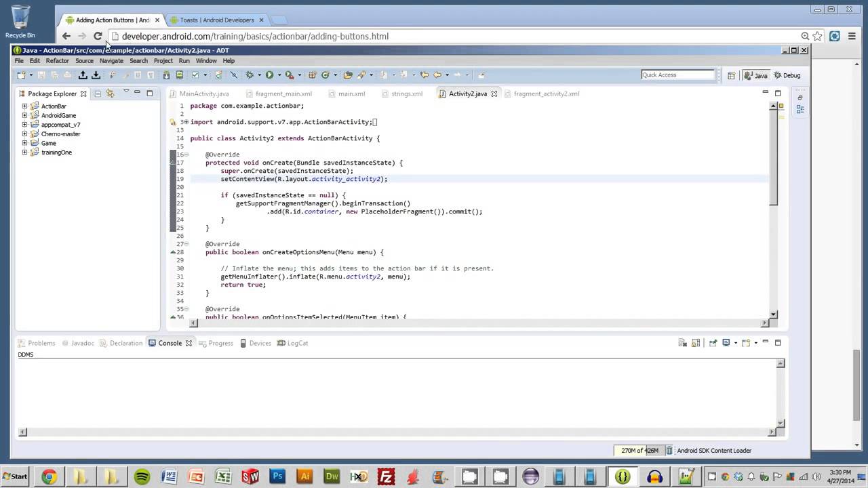The width and height of the screenshot is (868, 488).
Task: Open the Problems tab
Action: tap(37, 343)
